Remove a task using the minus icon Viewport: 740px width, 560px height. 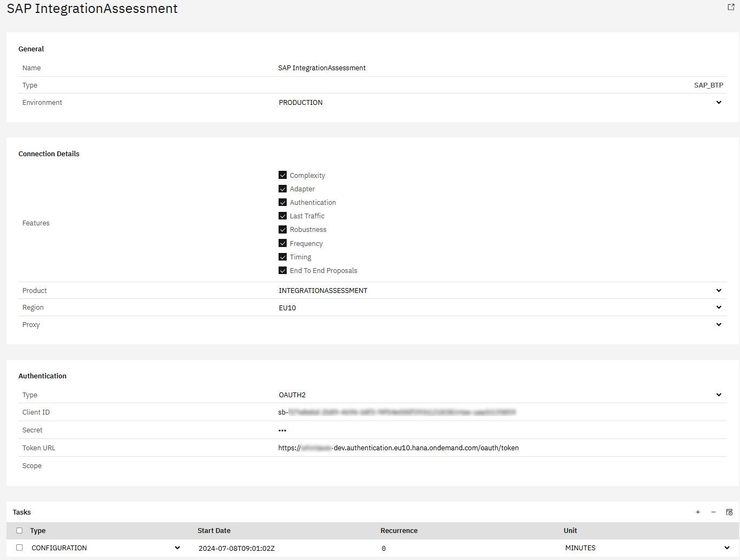click(713, 512)
